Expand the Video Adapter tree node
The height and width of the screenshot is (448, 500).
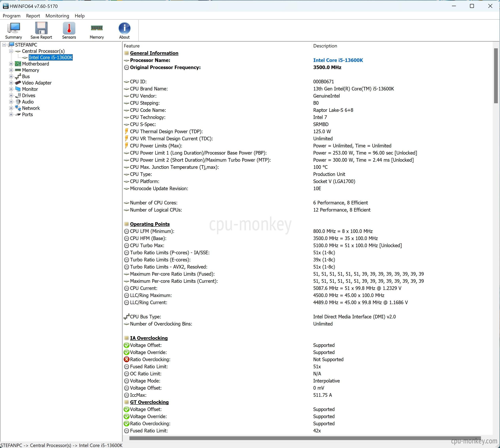click(11, 83)
